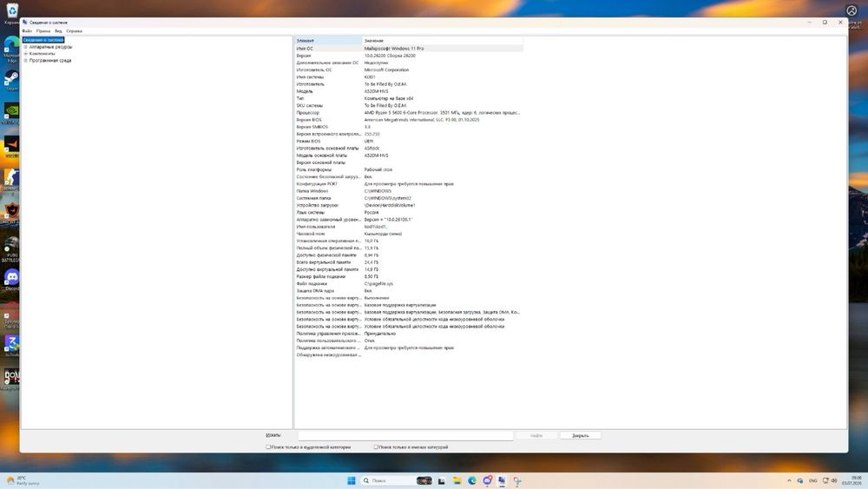This screenshot has height=489, width=868.
Task: Open the Discord desktop shortcut
Action: click(x=11, y=279)
